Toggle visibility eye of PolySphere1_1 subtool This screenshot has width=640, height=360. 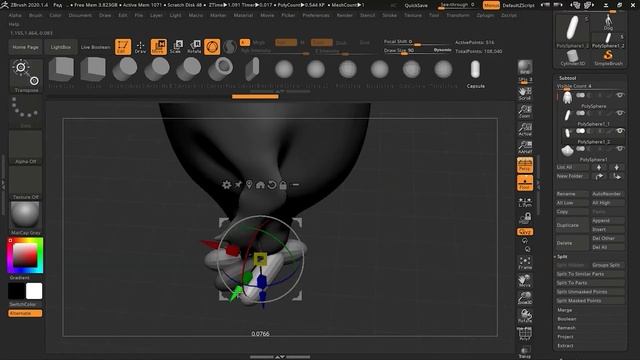(x=620, y=113)
